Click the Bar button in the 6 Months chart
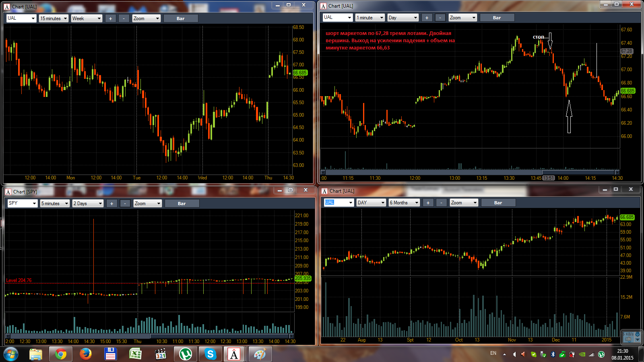644x362 pixels. pos(498,203)
